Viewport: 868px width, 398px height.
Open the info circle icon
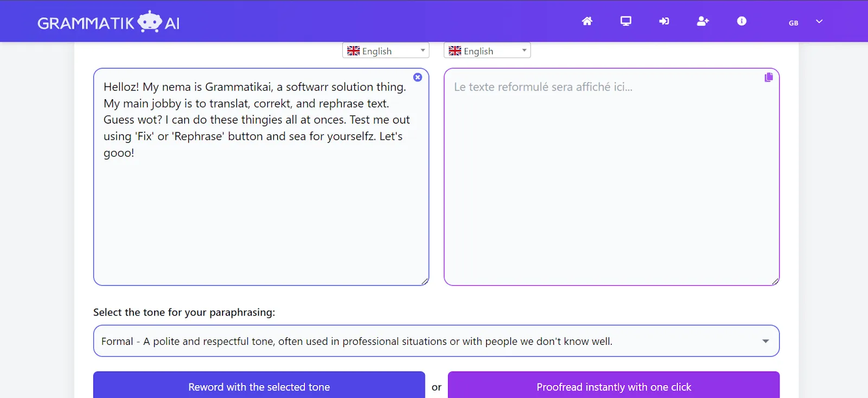point(742,21)
